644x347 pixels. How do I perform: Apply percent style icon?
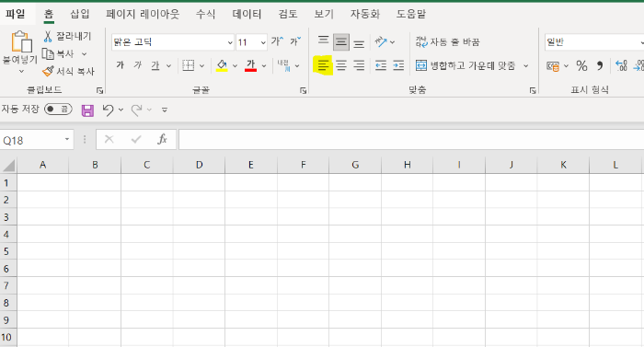point(581,65)
